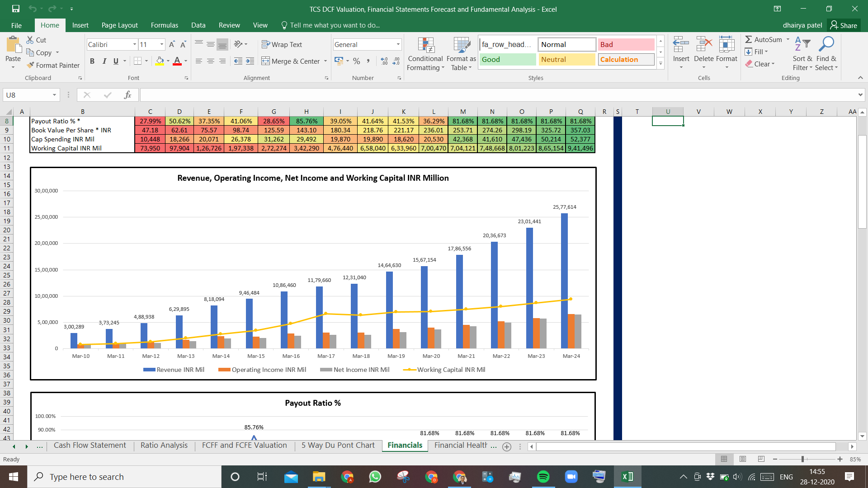The height and width of the screenshot is (488, 868).
Task: Click the Paste clipboard icon
Action: [x=13, y=45]
